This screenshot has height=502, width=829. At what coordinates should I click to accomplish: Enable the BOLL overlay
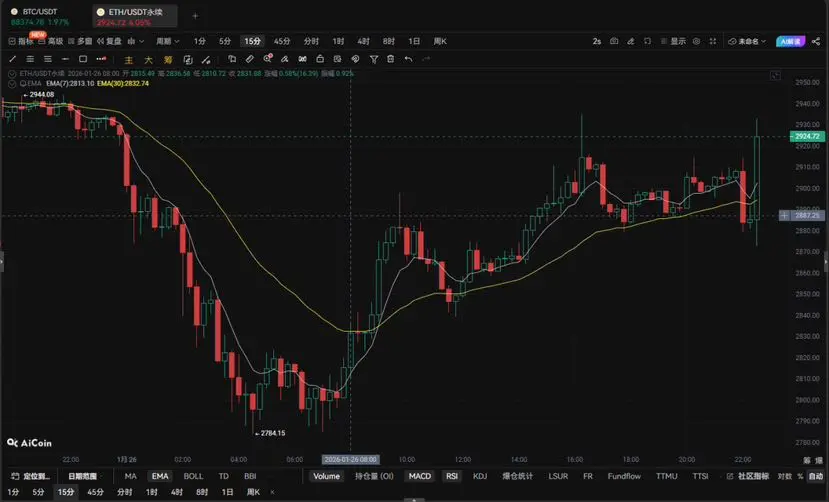(193, 476)
